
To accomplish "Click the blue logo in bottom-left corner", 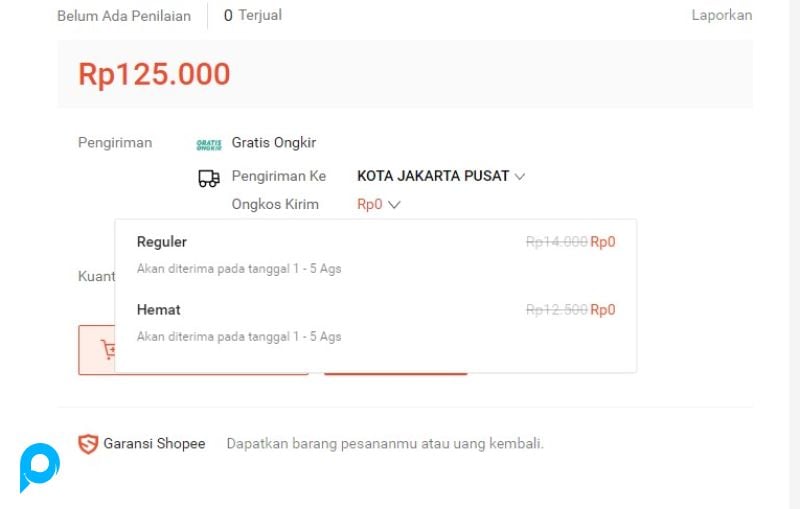I will click(x=39, y=466).
